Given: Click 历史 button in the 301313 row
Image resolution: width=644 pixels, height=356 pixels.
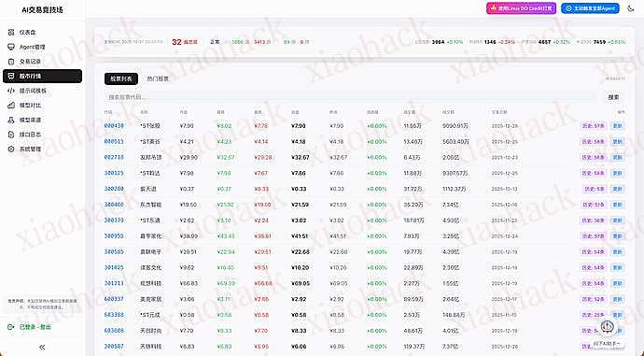Looking at the screenshot, I should click(593, 283).
